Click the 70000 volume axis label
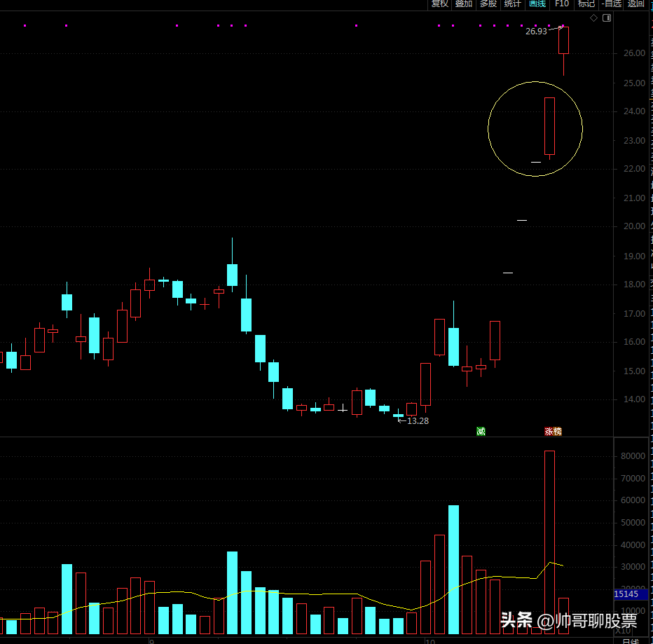The width and height of the screenshot is (653, 644). click(633, 478)
